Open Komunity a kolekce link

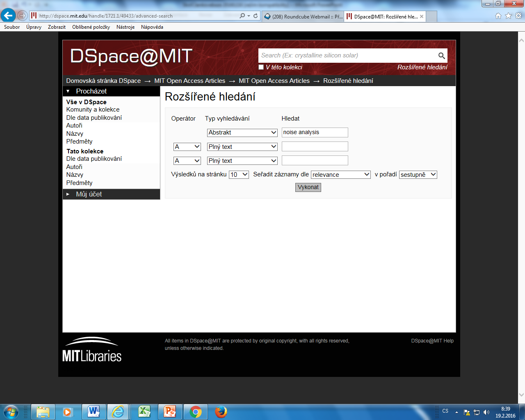tap(93, 110)
